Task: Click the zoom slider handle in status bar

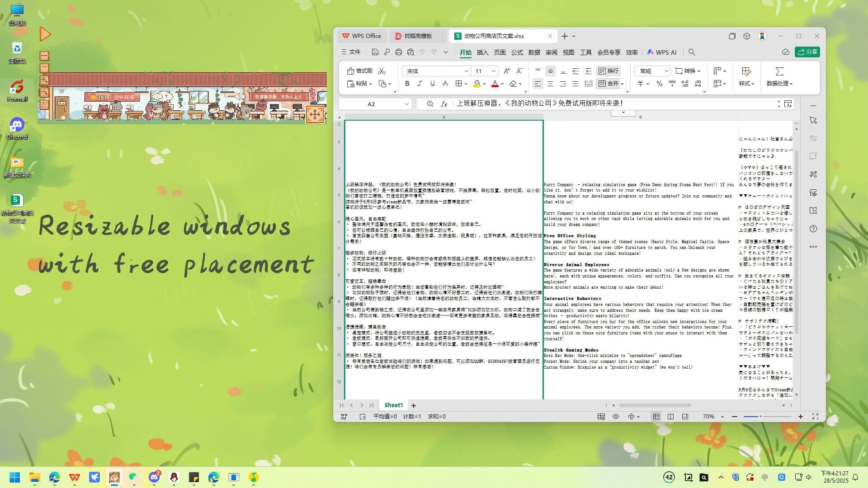Action: (760, 417)
